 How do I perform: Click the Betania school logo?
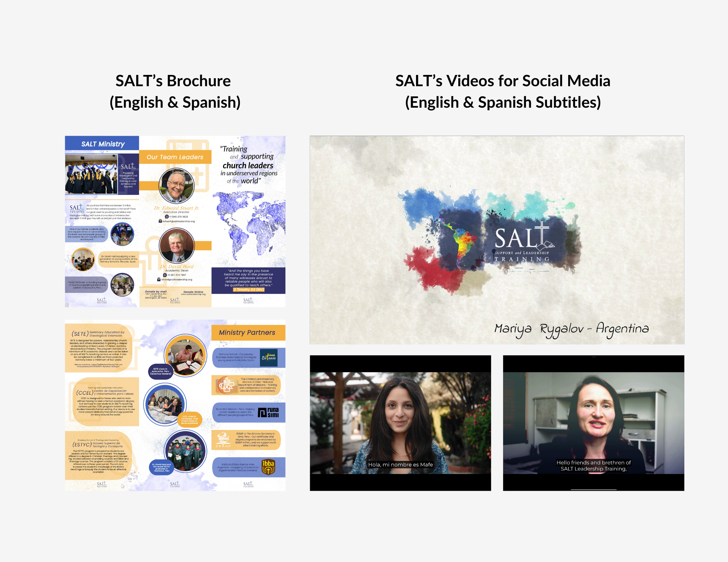[x=269, y=358]
